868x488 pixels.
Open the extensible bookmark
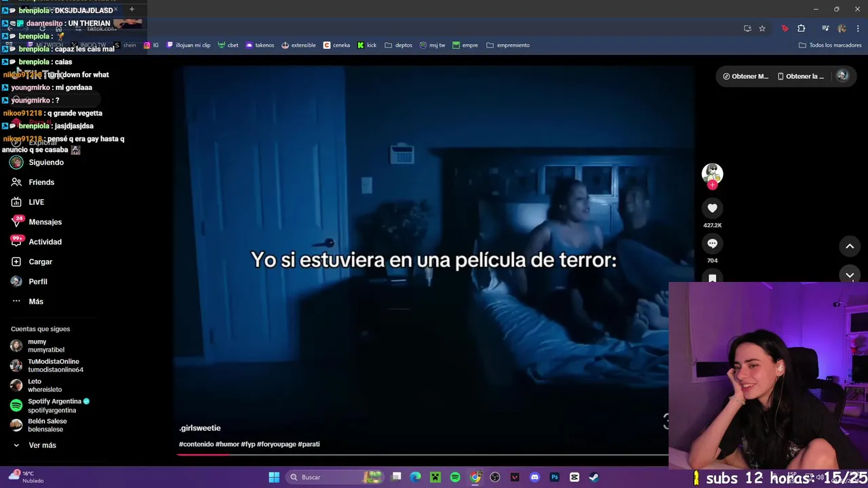click(298, 45)
